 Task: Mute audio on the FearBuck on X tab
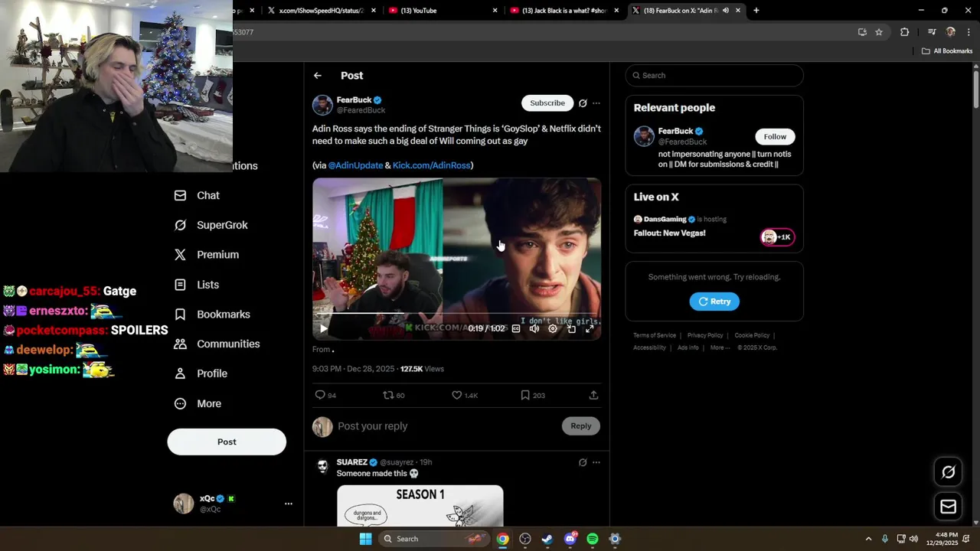tap(725, 11)
